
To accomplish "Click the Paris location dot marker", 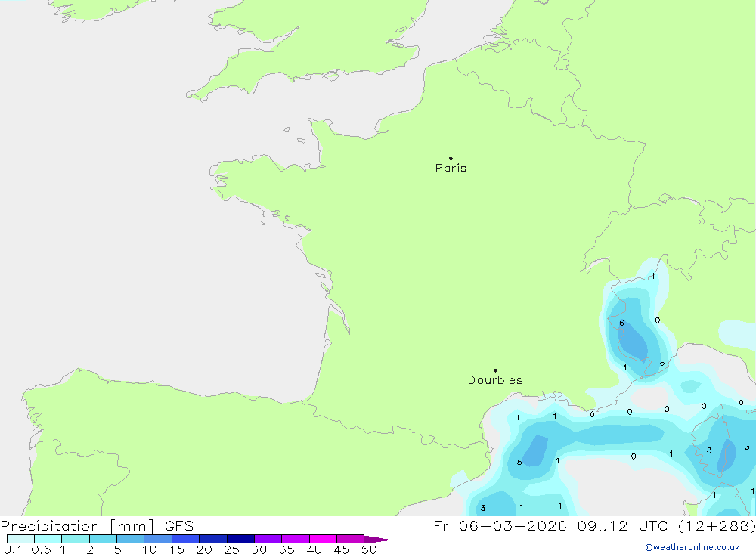I will tap(451, 158).
